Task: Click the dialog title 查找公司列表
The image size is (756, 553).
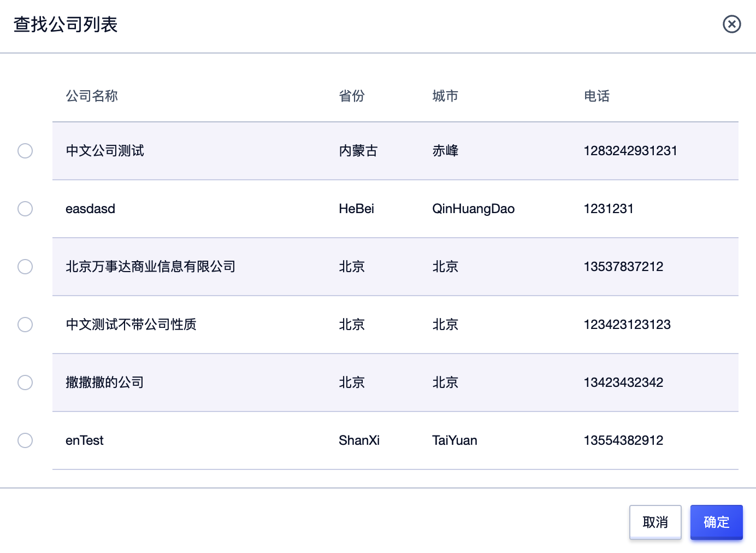Action: coord(65,25)
